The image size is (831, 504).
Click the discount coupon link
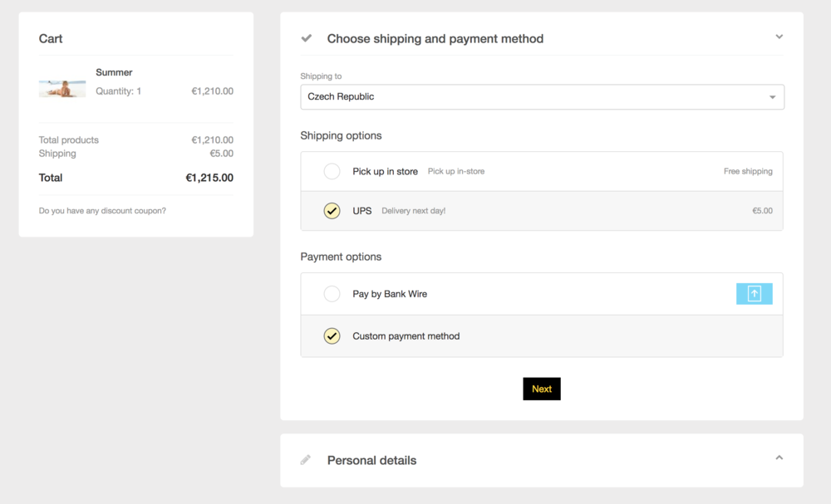(x=102, y=211)
